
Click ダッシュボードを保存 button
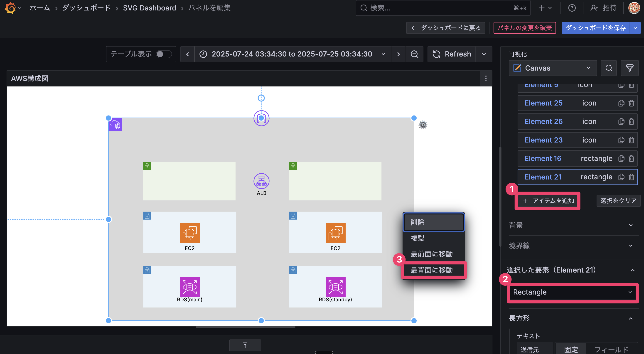pyautogui.click(x=596, y=28)
